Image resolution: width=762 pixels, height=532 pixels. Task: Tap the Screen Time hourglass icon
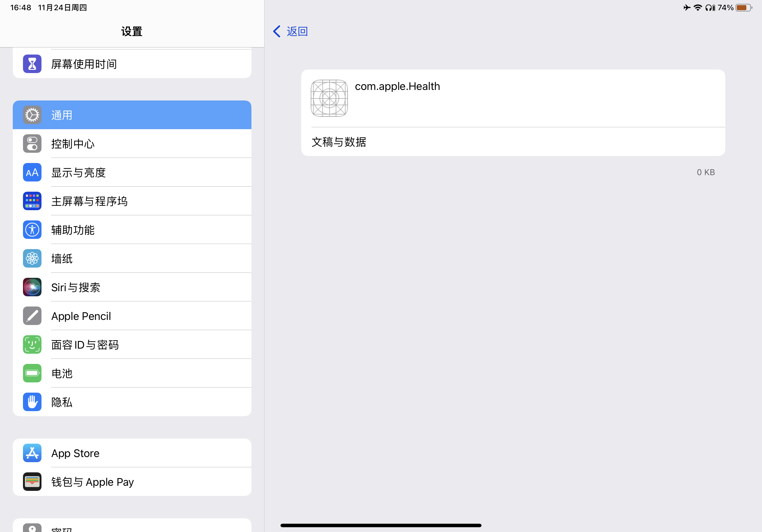tap(32, 64)
